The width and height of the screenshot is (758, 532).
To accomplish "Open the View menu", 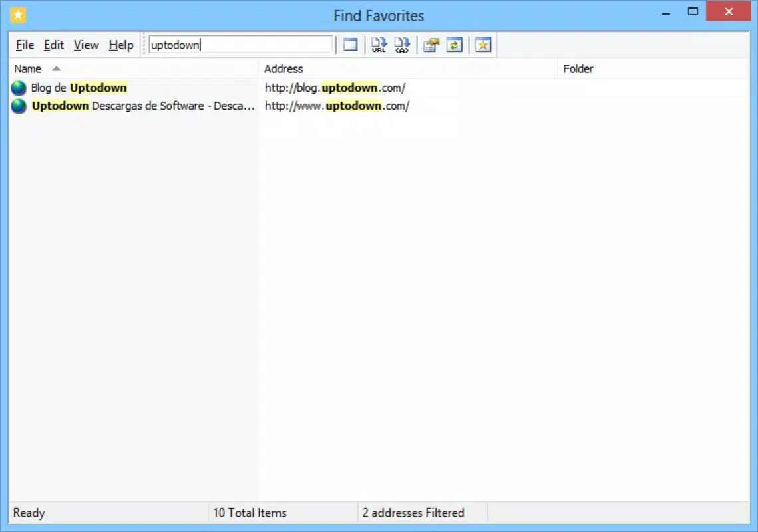I will pyautogui.click(x=86, y=45).
